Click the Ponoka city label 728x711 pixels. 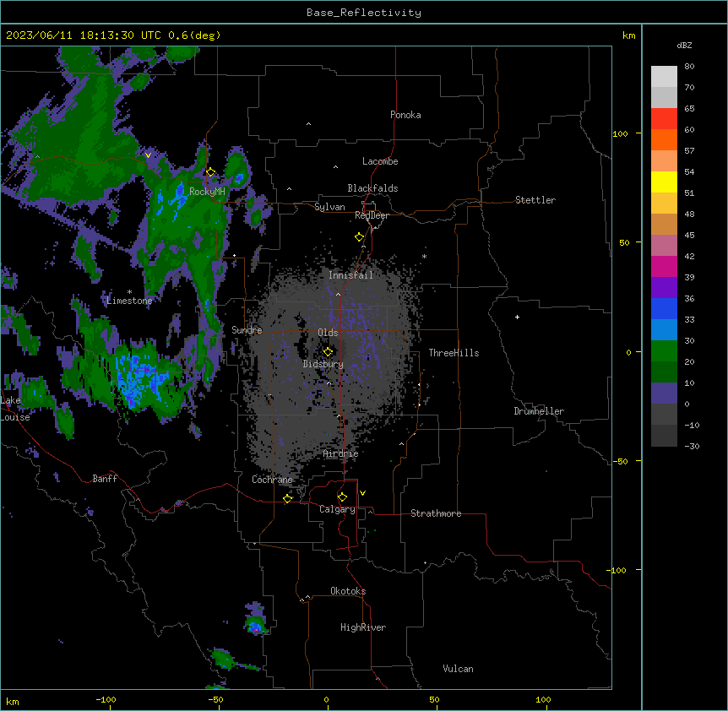pyautogui.click(x=405, y=115)
